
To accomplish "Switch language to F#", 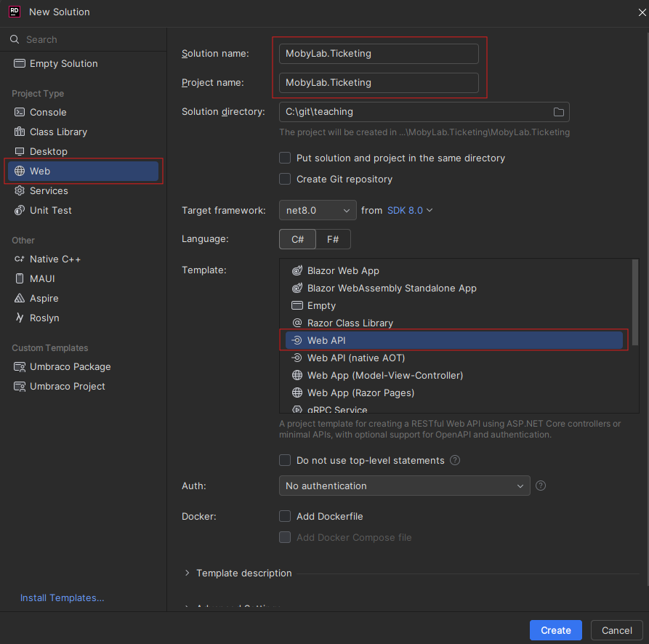I will 333,238.
